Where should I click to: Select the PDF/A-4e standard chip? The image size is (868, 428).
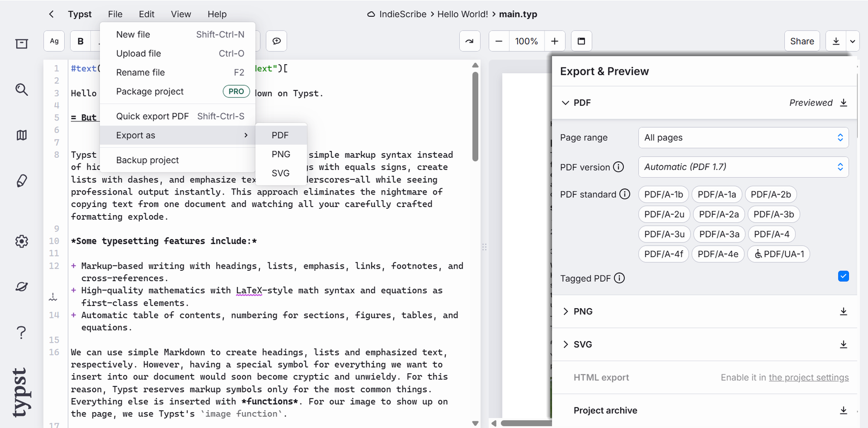point(718,254)
